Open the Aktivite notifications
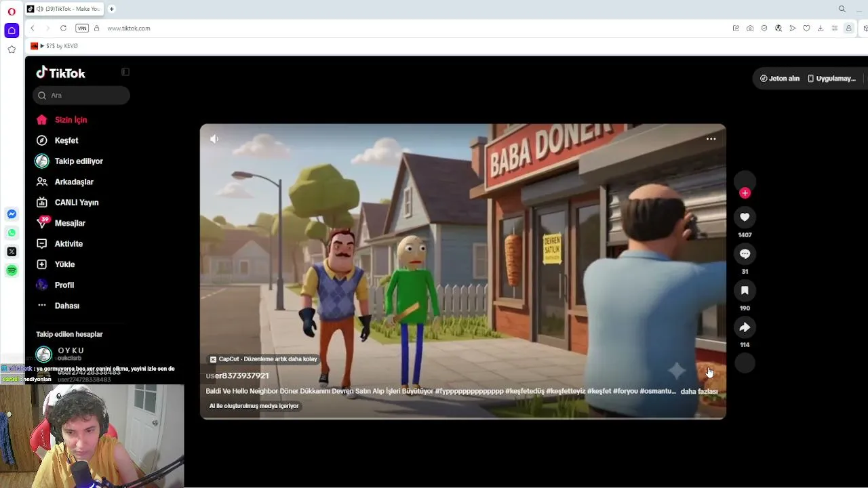The height and width of the screenshot is (488, 868). [68, 244]
